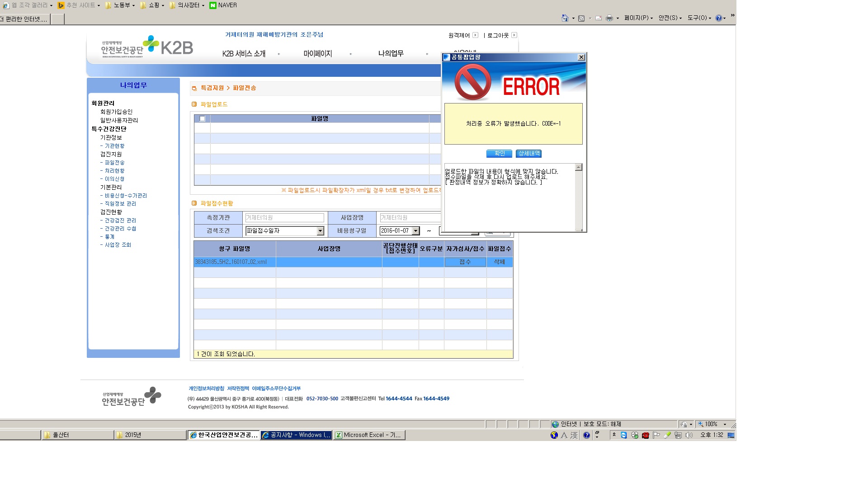Screen dimensions: 868x488
Task: Open the zoom level magnifier icon
Action: point(700,424)
